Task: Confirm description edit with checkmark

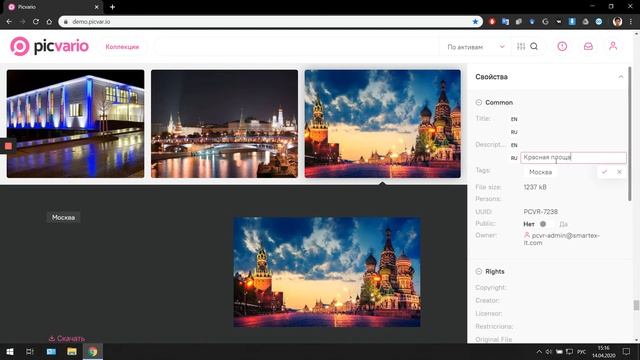Action: [604, 172]
